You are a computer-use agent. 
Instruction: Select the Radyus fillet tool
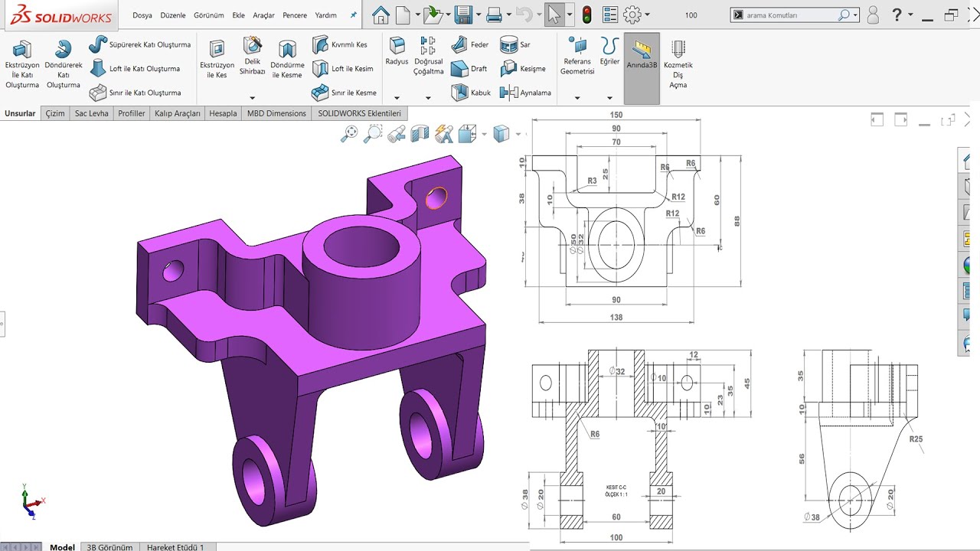[x=397, y=51]
